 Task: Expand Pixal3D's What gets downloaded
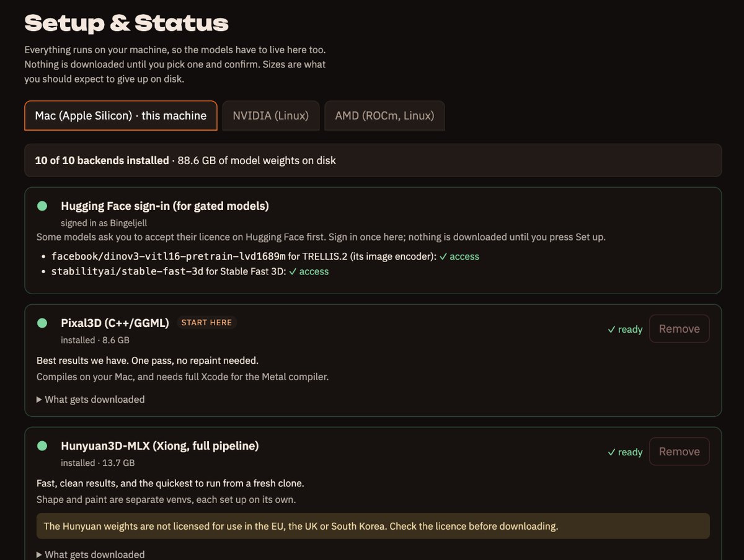[91, 400]
